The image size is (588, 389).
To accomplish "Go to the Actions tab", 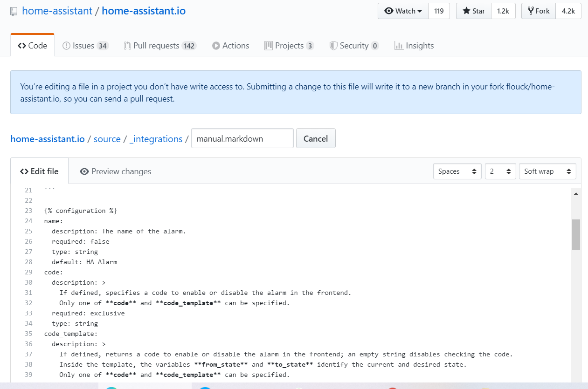I will tap(230, 46).
